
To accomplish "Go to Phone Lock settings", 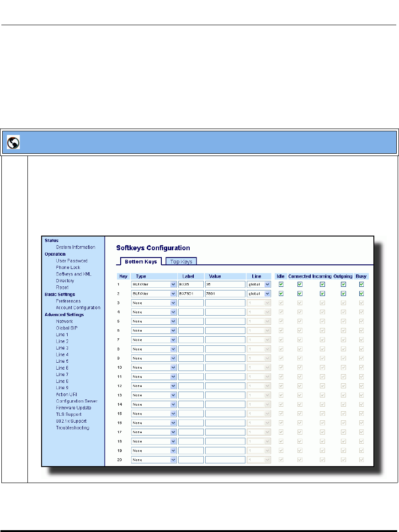I will click(68, 267).
